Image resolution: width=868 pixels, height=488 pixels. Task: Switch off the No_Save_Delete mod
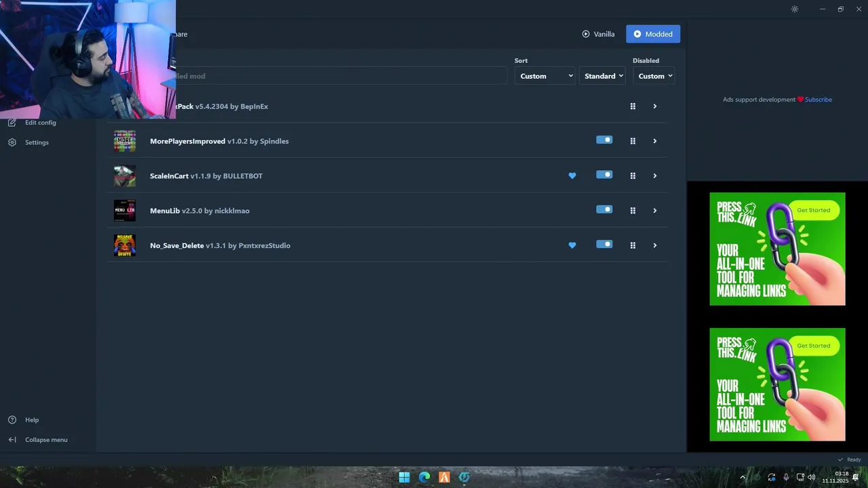pyautogui.click(x=604, y=244)
